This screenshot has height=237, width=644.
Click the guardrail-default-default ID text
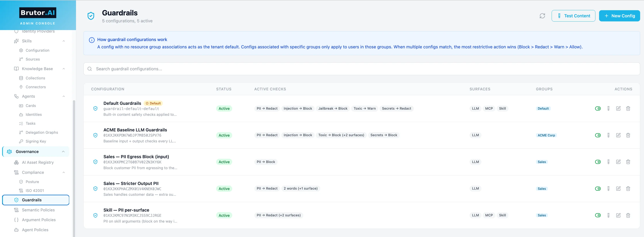[x=131, y=109]
